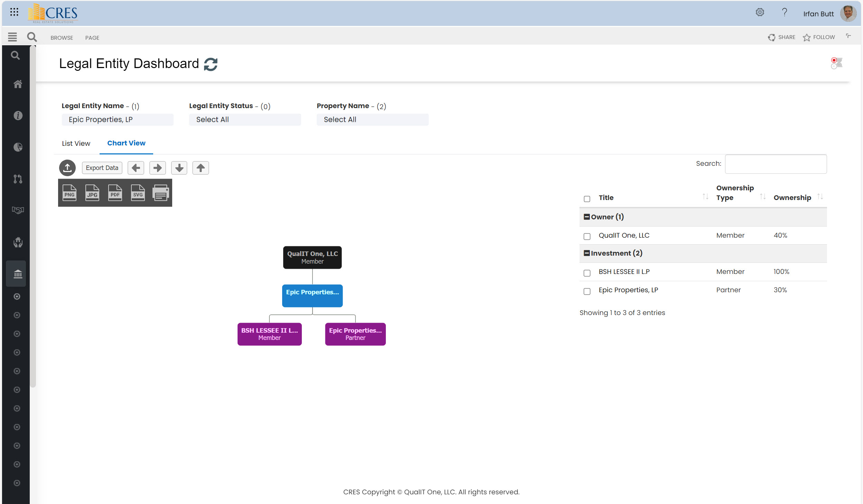
Task: Click the settings gear icon
Action: click(759, 12)
